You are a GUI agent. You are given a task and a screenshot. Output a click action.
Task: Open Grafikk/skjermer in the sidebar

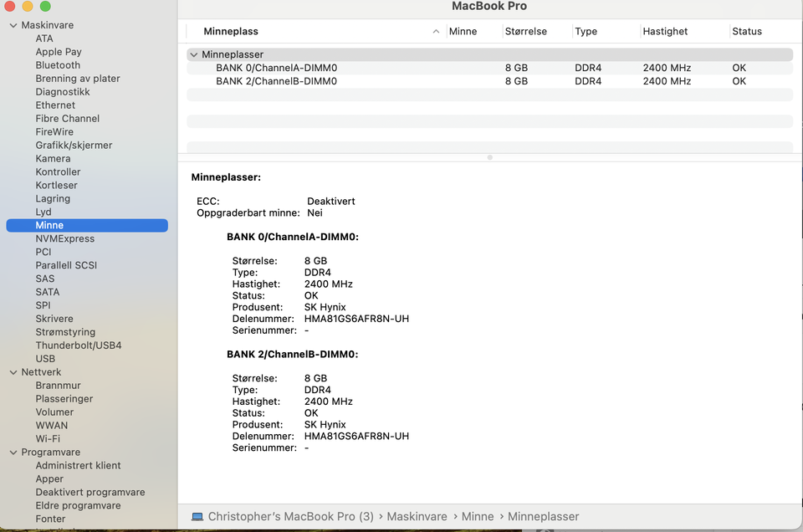click(x=74, y=146)
